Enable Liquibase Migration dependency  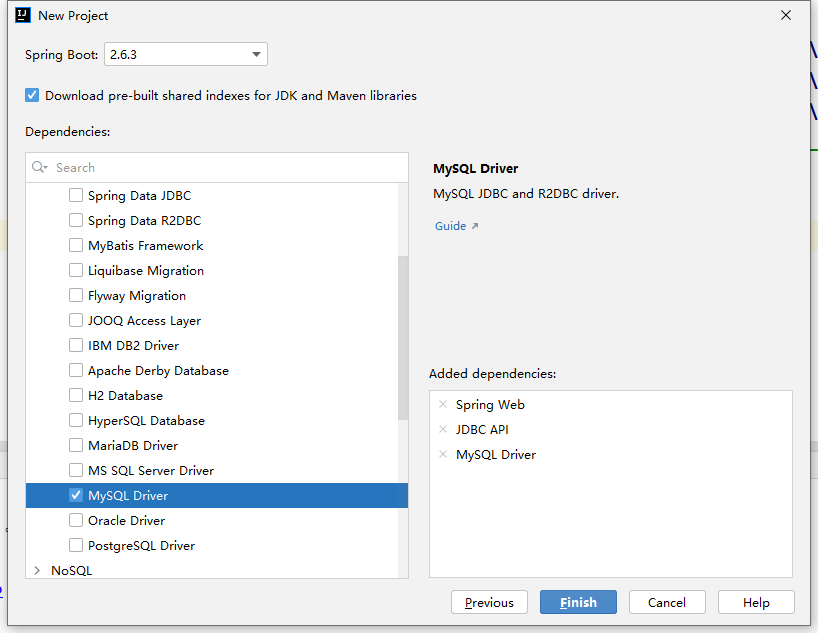(76, 271)
